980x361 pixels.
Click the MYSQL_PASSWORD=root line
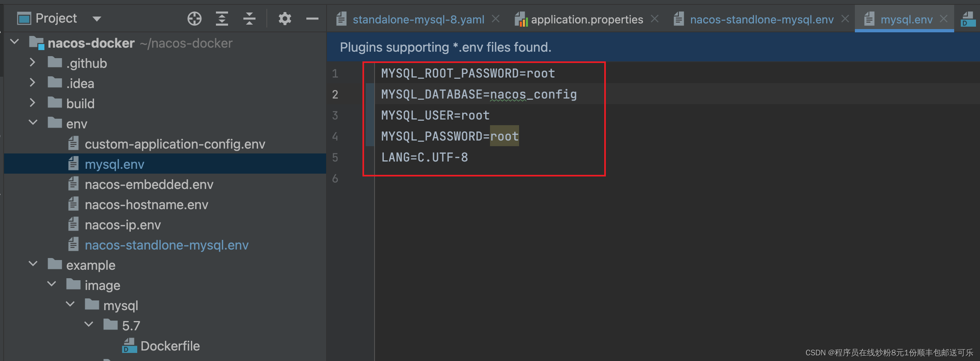pos(450,136)
